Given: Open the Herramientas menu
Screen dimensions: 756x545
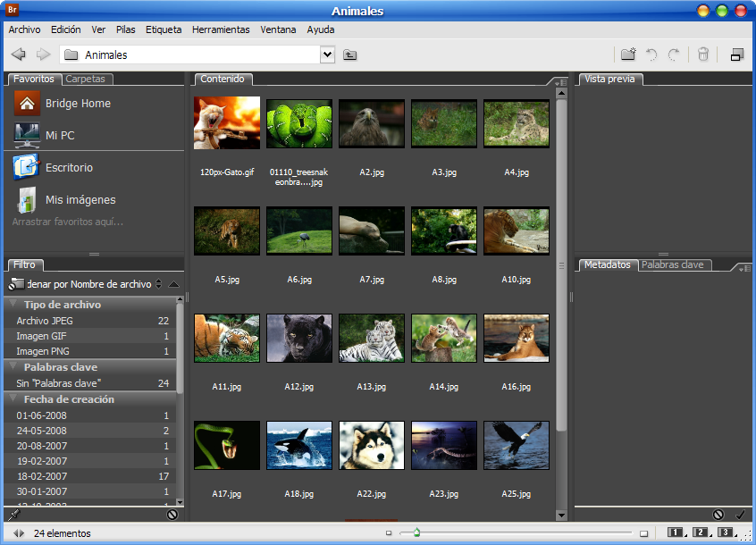Looking at the screenshot, I should tap(221, 29).
